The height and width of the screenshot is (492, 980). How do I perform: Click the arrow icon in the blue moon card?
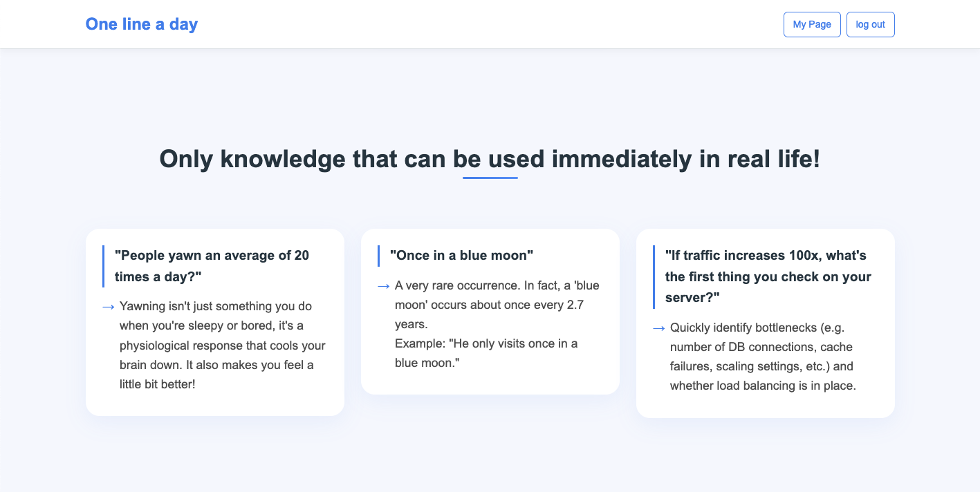[384, 285]
